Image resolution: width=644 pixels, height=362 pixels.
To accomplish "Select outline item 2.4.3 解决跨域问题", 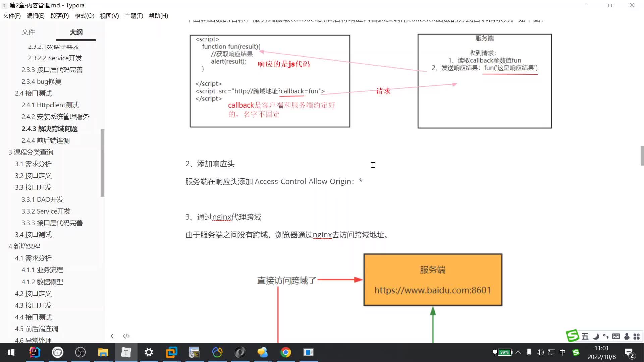I will point(50,129).
